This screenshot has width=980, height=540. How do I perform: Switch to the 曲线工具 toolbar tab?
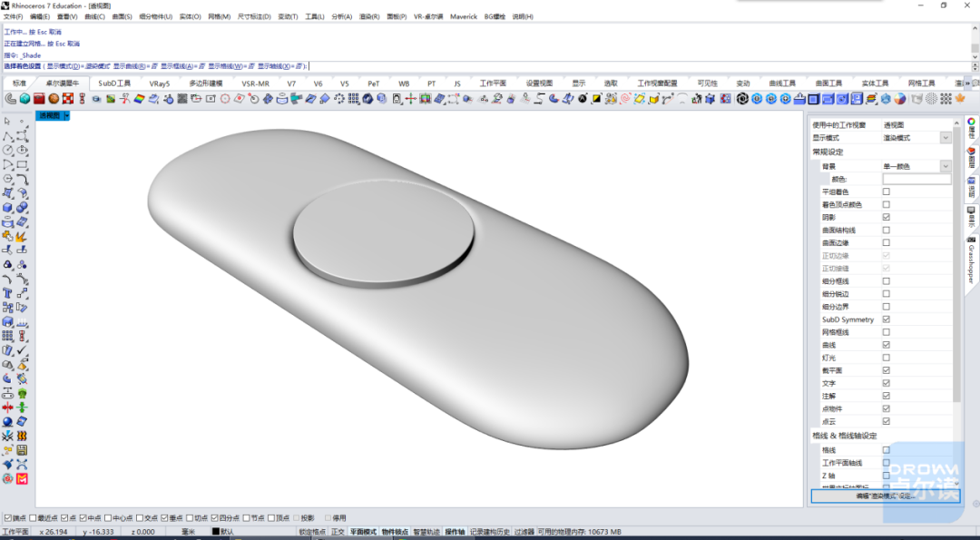(782, 83)
